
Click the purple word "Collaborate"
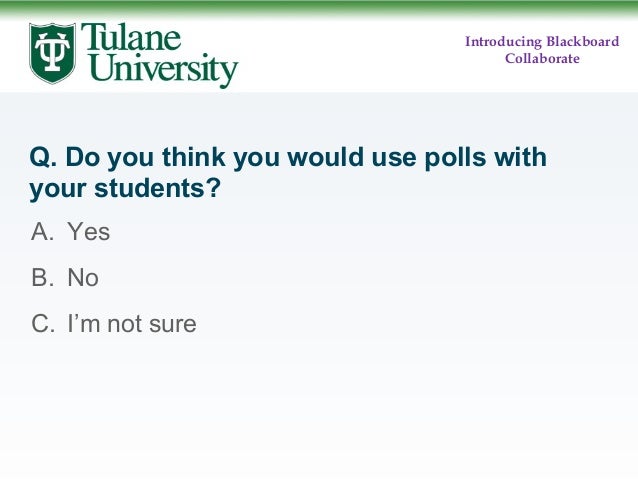(542, 59)
